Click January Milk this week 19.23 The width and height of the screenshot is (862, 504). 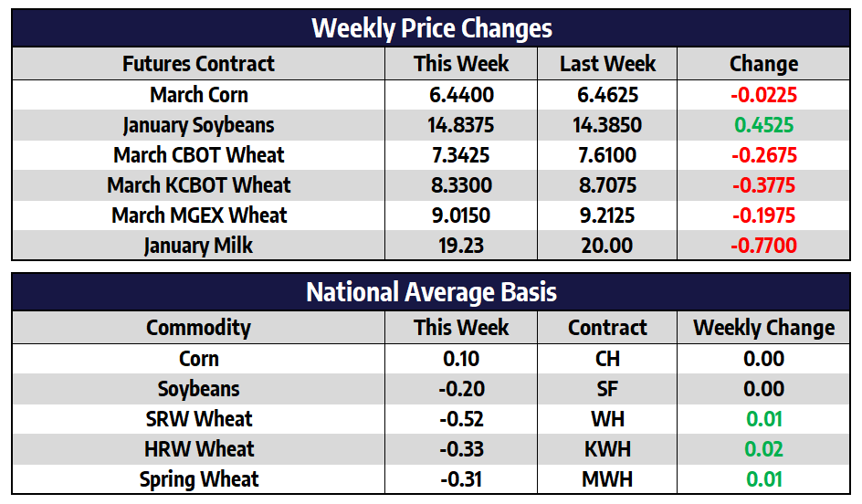point(461,246)
